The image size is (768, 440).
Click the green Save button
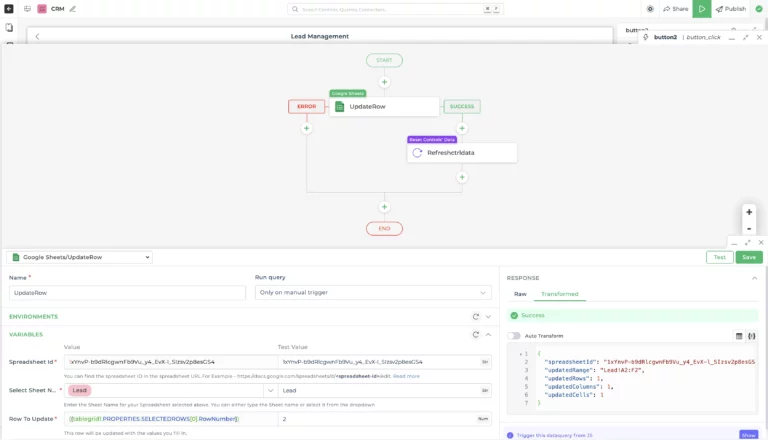pos(748,257)
